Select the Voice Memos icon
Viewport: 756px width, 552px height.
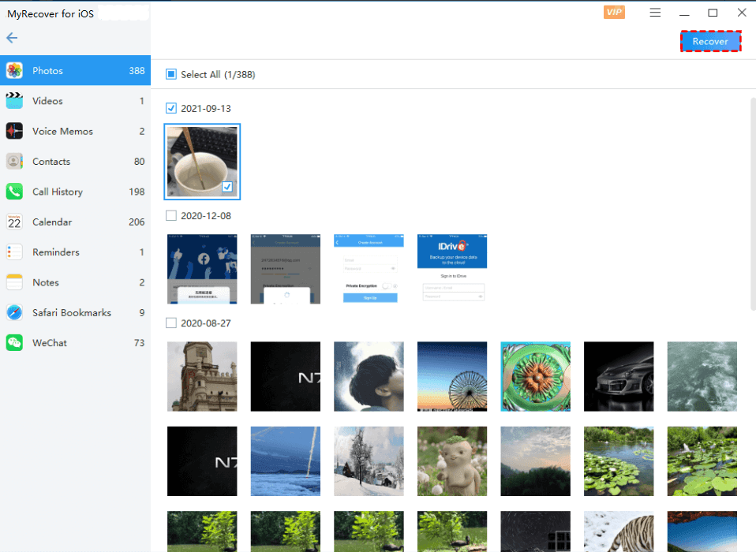click(x=14, y=132)
